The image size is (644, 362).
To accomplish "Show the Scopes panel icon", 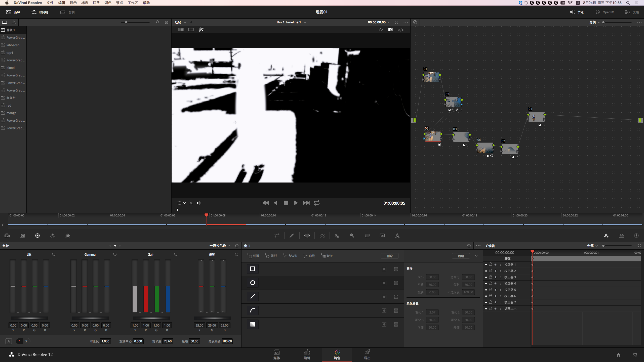I will pyautogui.click(x=621, y=236).
